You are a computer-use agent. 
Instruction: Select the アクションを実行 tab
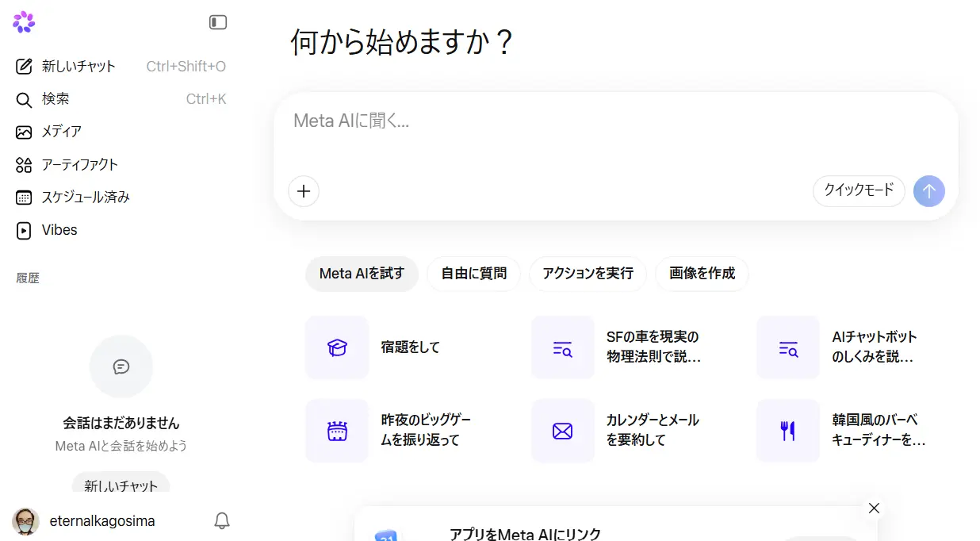588,274
